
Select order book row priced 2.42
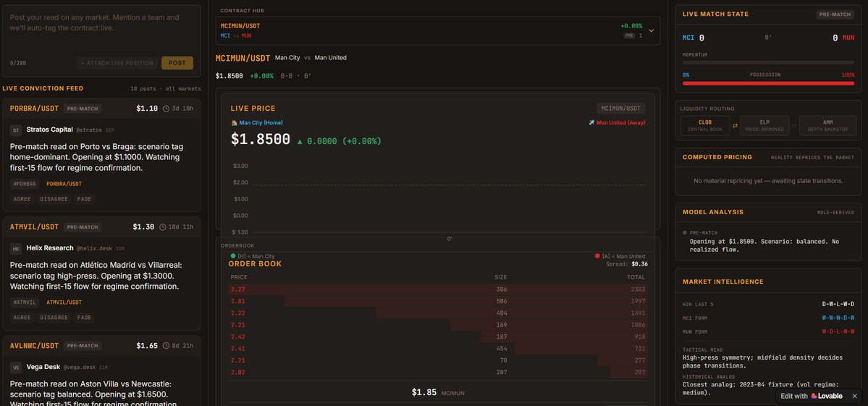point(438,337)
